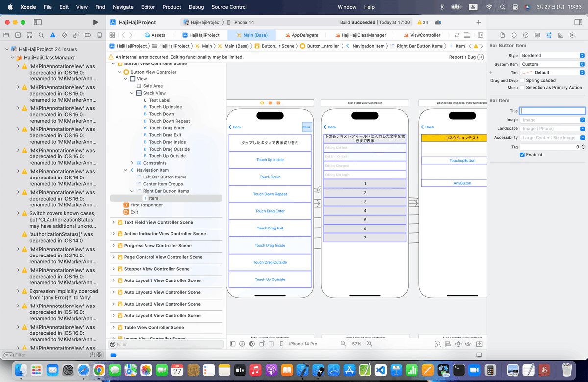Collapse HajiHajiClassManager issues group
This screenshot has height=382, width=588.
(x=12, y=58)
